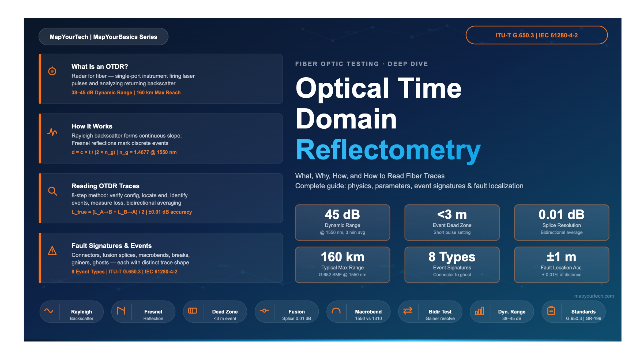Select the Macrobend curve icon
Viewport: 644px width, 362px height.
[x=336, y=311]
